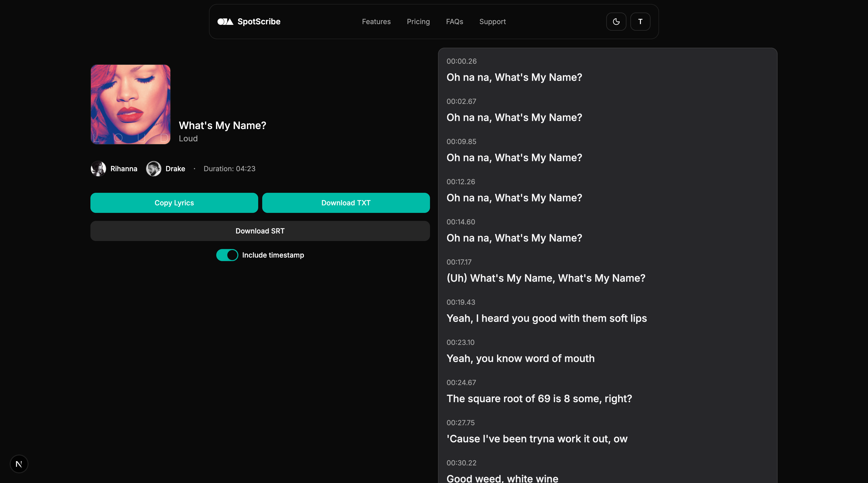Screen dimensions: 868x483
Task: Click Copy Lyrics
Action: point(174,202)
